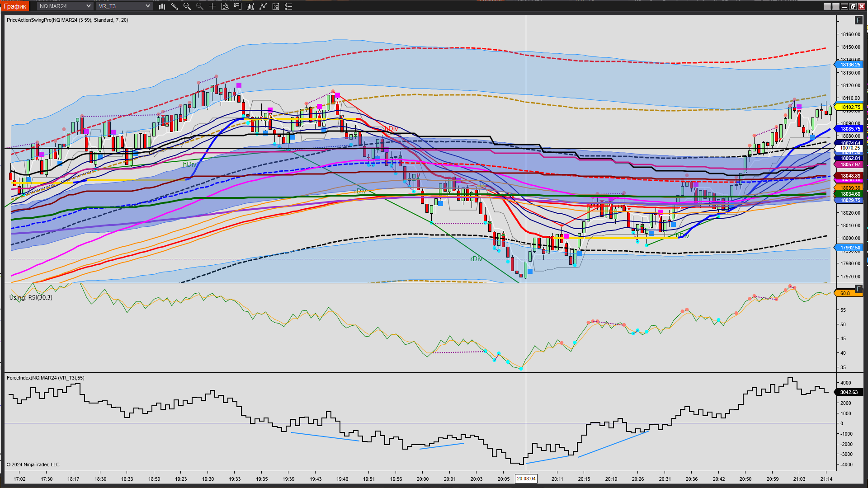This screenshot has height=488, width=868.
Task: Click the orange 18039.39 price marker
Action: coord(849,188)
